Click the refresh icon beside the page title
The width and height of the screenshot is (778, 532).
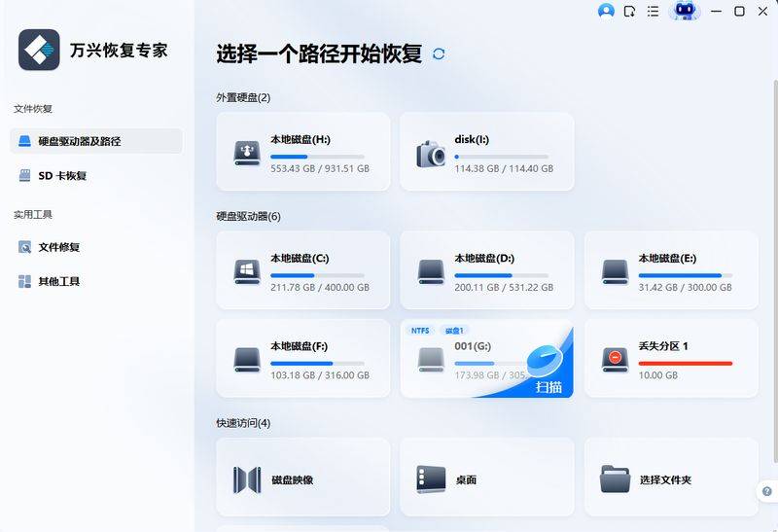coord(439,53)
